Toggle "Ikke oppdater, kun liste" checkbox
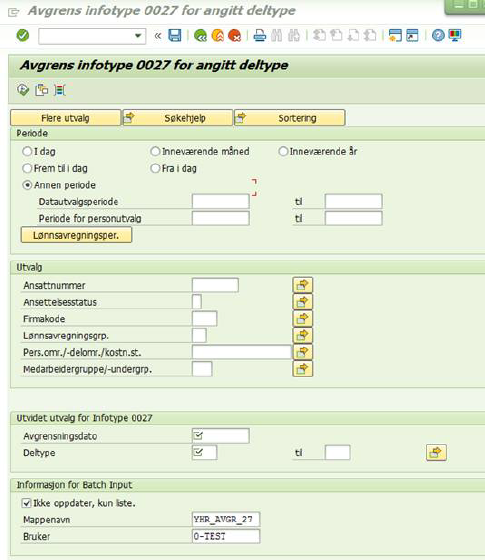Screen dimensions: 485x560 click(26, 503)
